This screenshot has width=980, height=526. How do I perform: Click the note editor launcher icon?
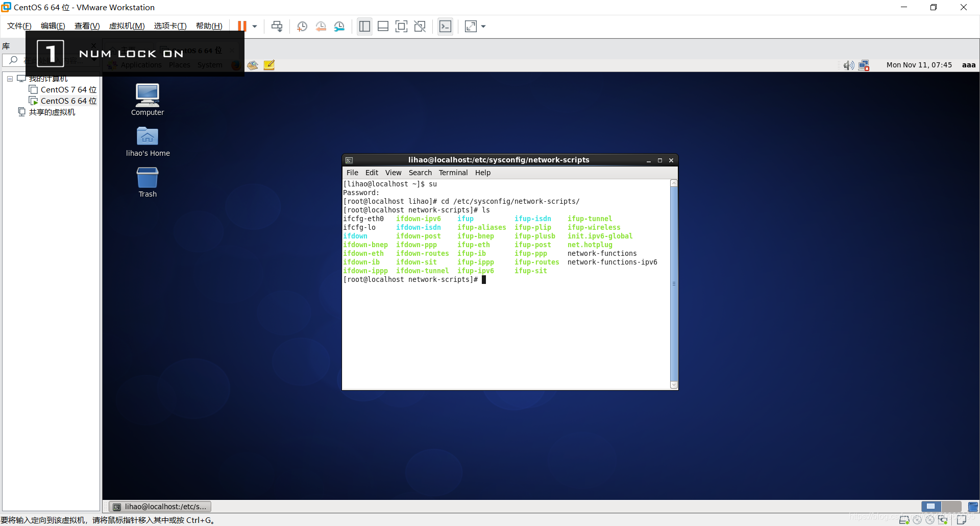269,65
